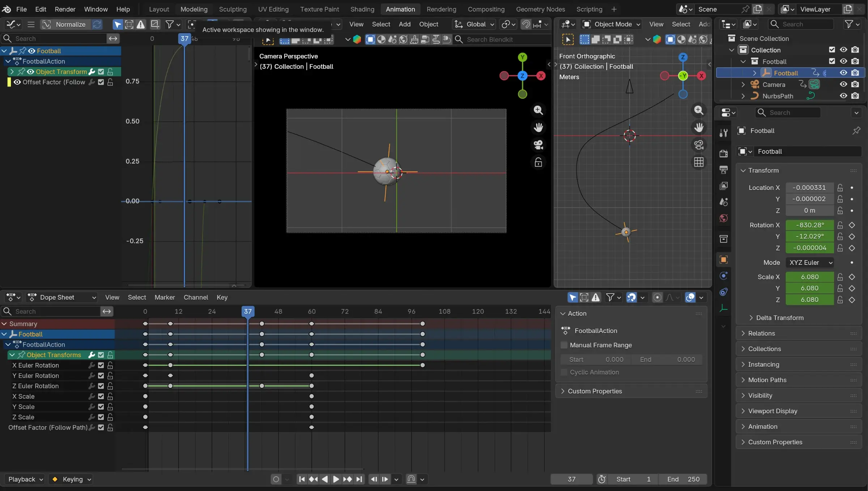Toggle visibility eye for NurbsPath in outliner
868x491 pixels.
tap(843, 96)
